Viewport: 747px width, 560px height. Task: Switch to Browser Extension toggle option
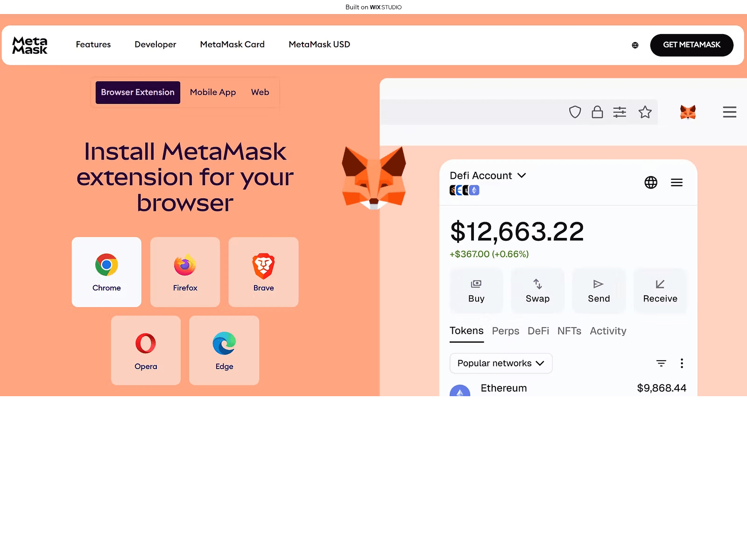click(138, 92)
